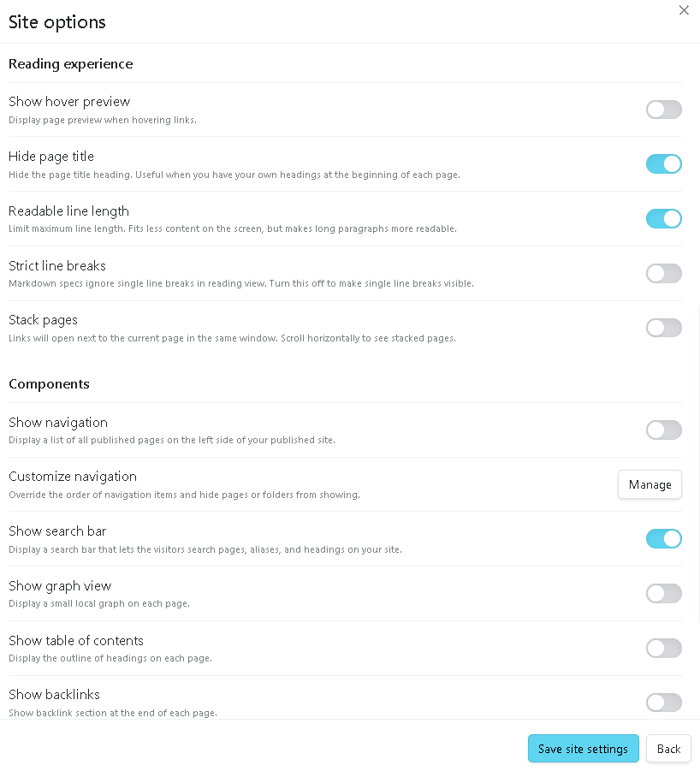Open Manage for Customize navigation
The height and width of the screenshot is (771, 700).
(x=650, y=484)
